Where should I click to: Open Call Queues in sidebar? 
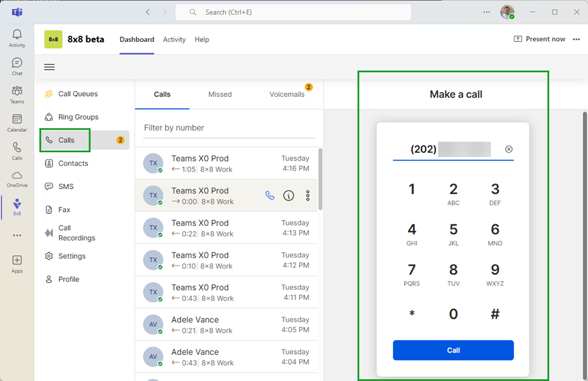tap(78, 94)
